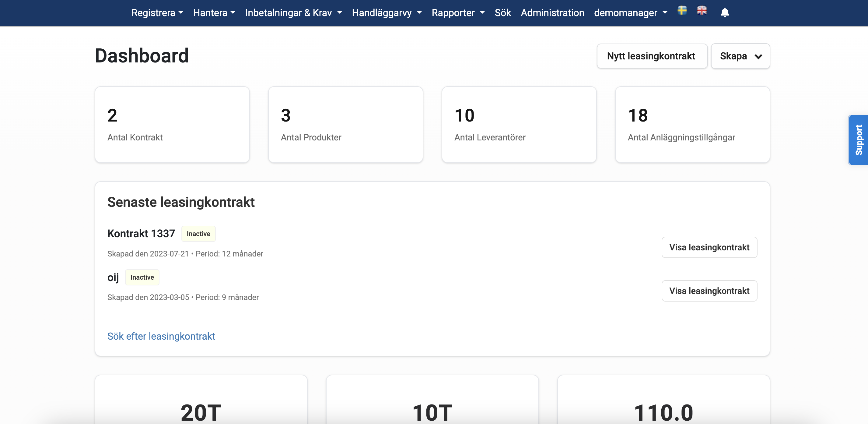Viewport: 868px width, 424px height.
Task: Open Inbetalningar & Krav dropdown
Action: (x=293, y=13)
